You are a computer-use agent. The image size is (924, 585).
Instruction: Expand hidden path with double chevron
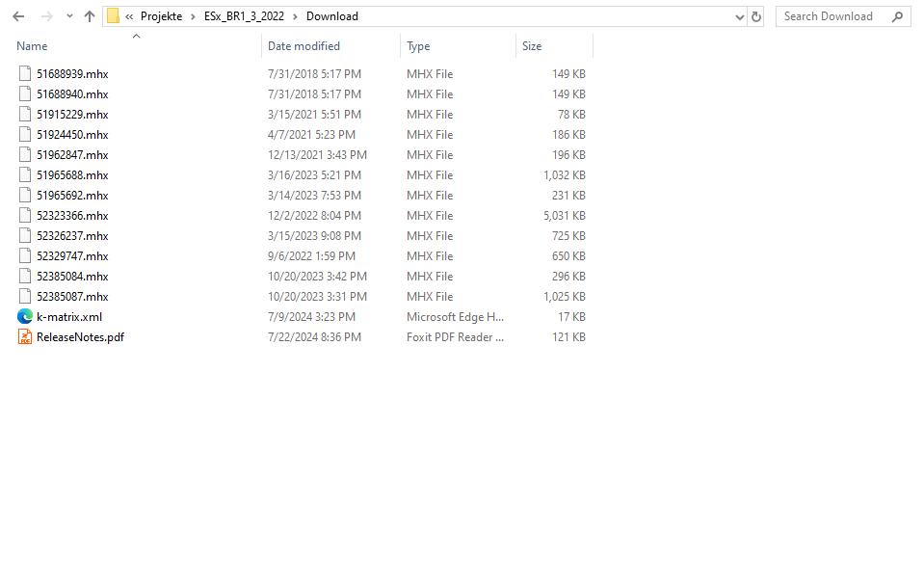(129, 16)
